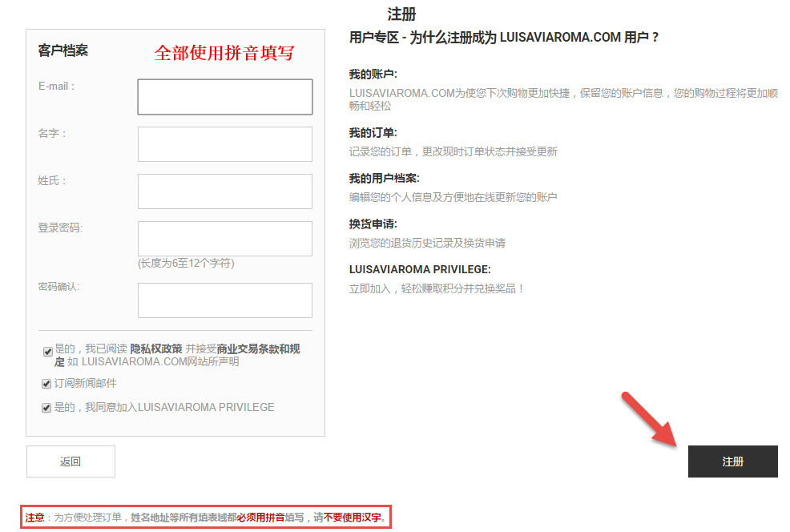Click the 客户档案 form heading

(x=63, y=50)
